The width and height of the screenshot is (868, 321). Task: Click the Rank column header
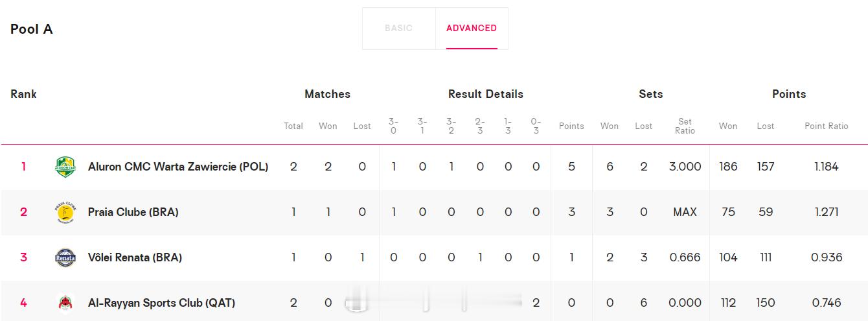click(x=23, y=94)
